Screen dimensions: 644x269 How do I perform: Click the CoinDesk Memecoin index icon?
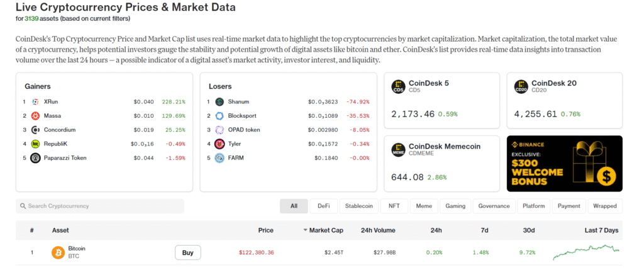click(398, 150)
